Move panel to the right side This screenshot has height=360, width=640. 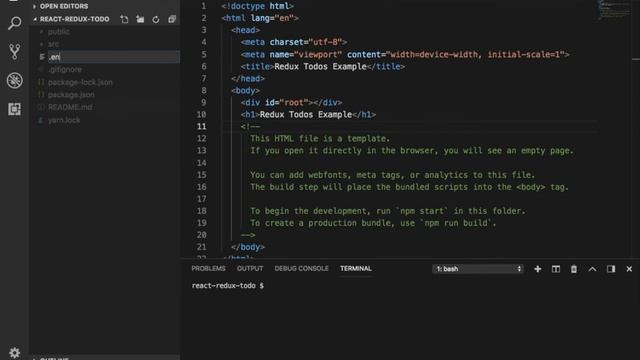(611, 269)
